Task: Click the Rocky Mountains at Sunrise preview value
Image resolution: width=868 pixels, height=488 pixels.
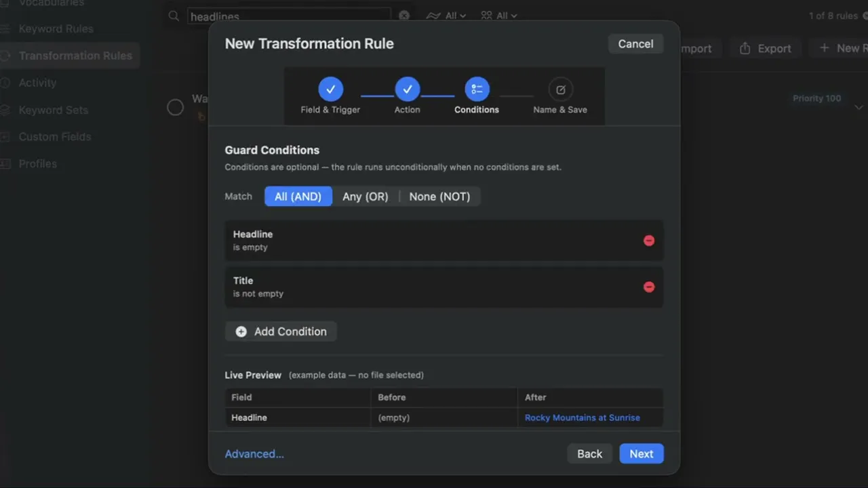Action: click(583, 418)
